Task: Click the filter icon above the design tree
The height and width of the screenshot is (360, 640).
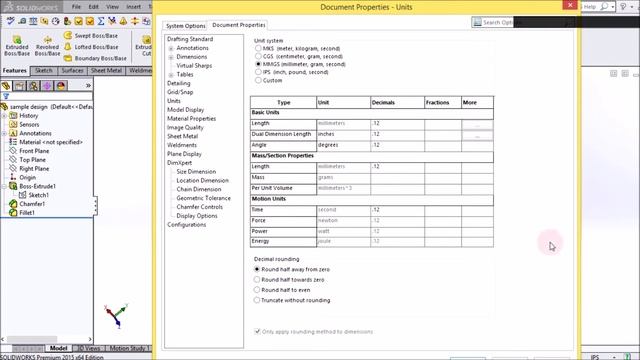Action: click(6, 96)
